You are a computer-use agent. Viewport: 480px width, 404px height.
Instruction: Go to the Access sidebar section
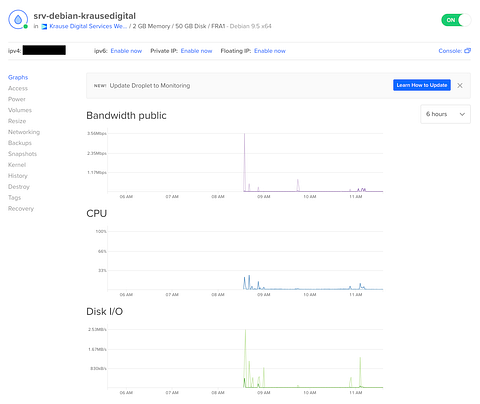(x=18, y=88)
